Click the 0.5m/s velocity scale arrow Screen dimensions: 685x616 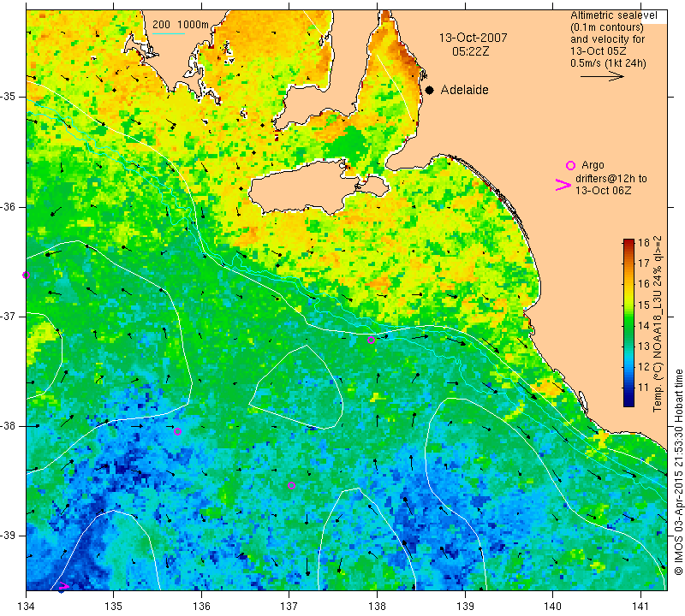(603, 76)
